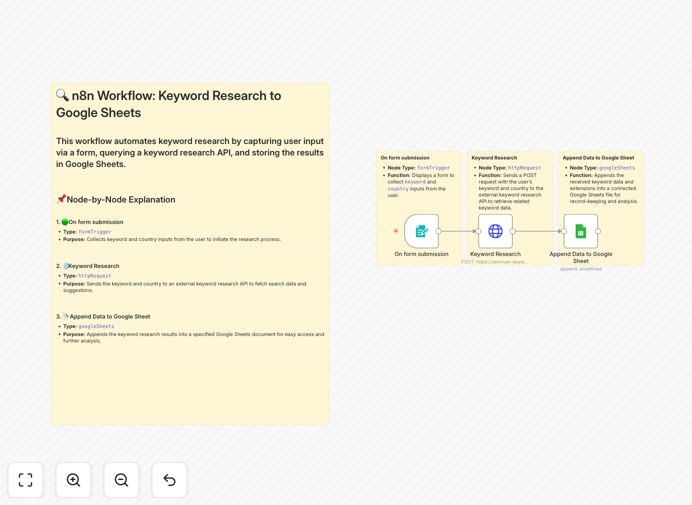This screenshot has width=692, height=505.
Task: Select the Append Data to Google Sheet node
Action: click(x=581, y=231)
